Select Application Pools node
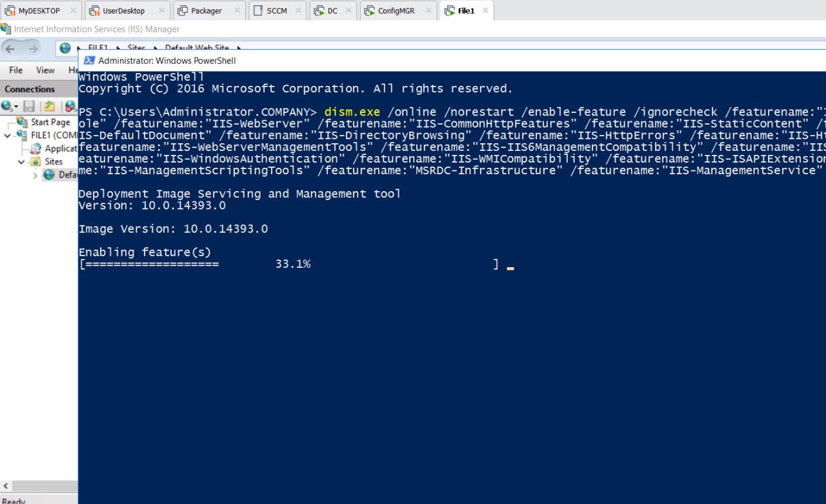This screenshot has width=826, height=504. (61, 148)
